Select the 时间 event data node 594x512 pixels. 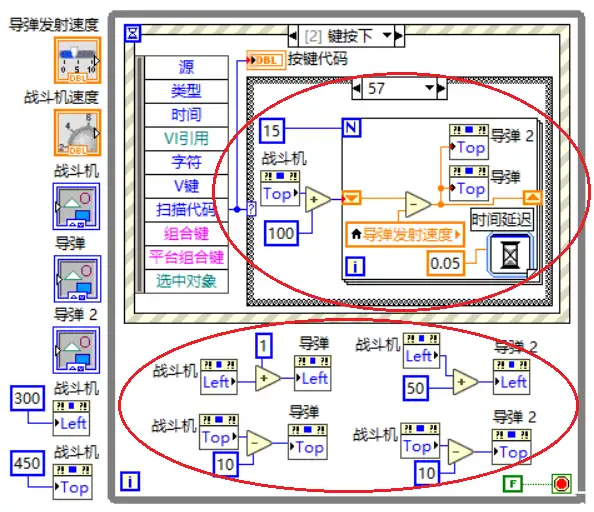pos(186,115)
